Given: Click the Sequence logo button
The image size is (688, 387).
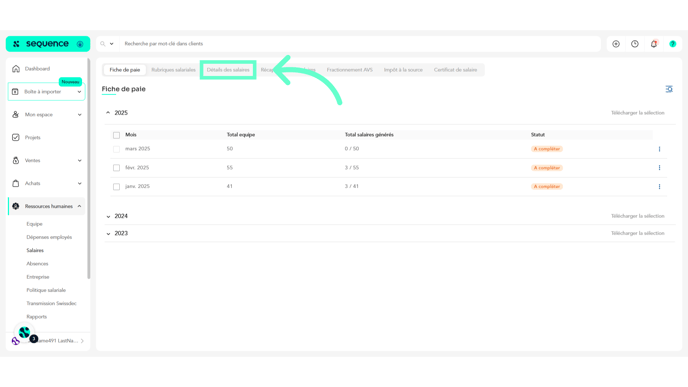Looking at the screenshot, I should [x=48, y=44].
